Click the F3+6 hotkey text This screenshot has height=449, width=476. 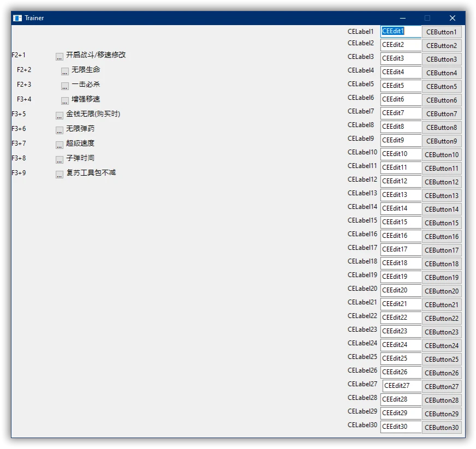(19, 129)
